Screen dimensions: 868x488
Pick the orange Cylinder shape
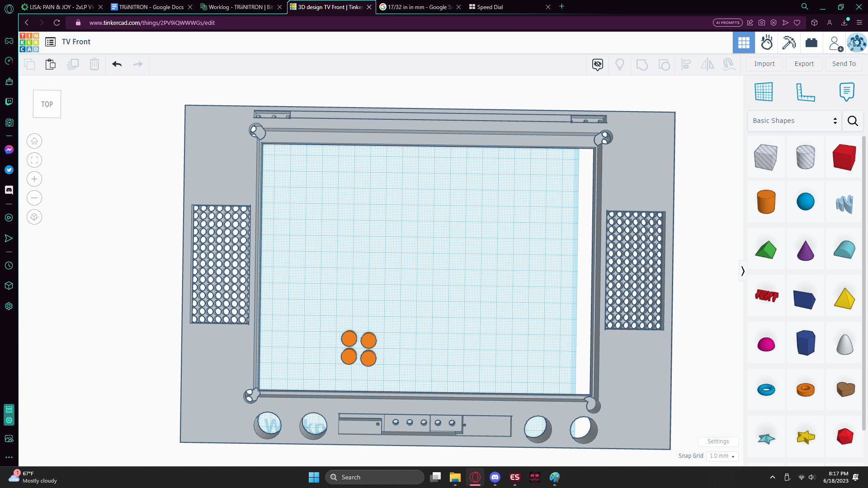pos(766,202)
